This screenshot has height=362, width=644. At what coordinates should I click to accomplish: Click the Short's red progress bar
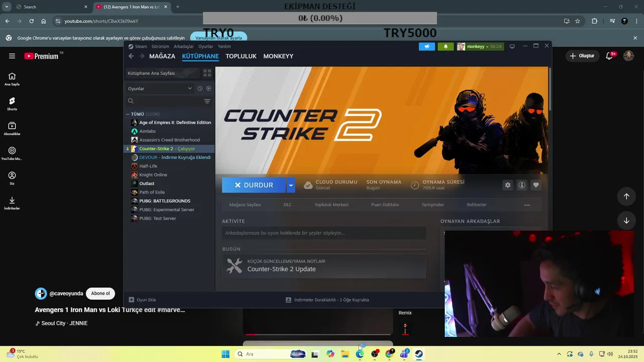pos(318,334)
